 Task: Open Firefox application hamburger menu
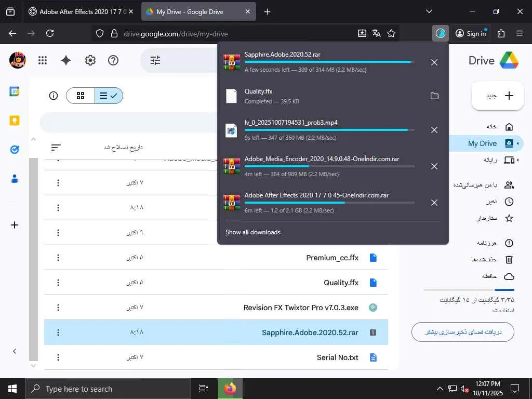click(x=519, y=33)
